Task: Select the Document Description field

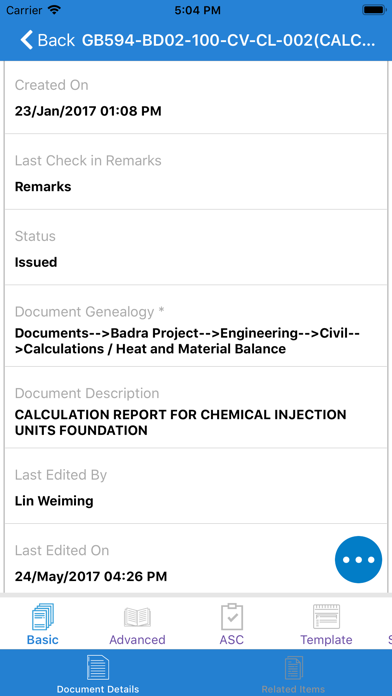Action: tap(196, 407)
